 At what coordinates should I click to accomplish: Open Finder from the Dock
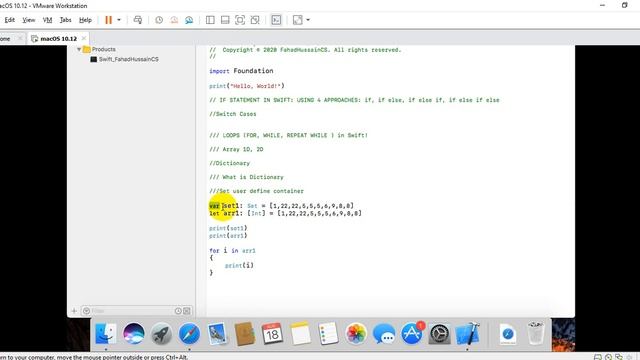click(105, 334)
